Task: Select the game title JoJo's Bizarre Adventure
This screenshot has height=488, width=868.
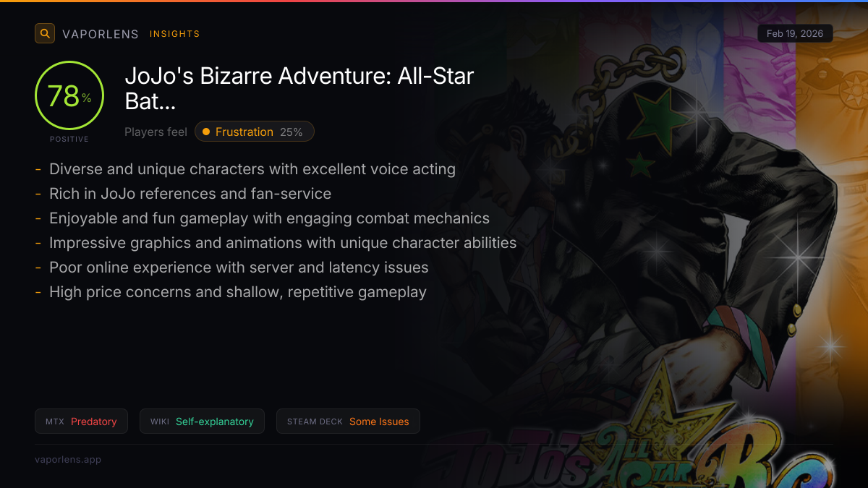Action: (x=299, y=88)
